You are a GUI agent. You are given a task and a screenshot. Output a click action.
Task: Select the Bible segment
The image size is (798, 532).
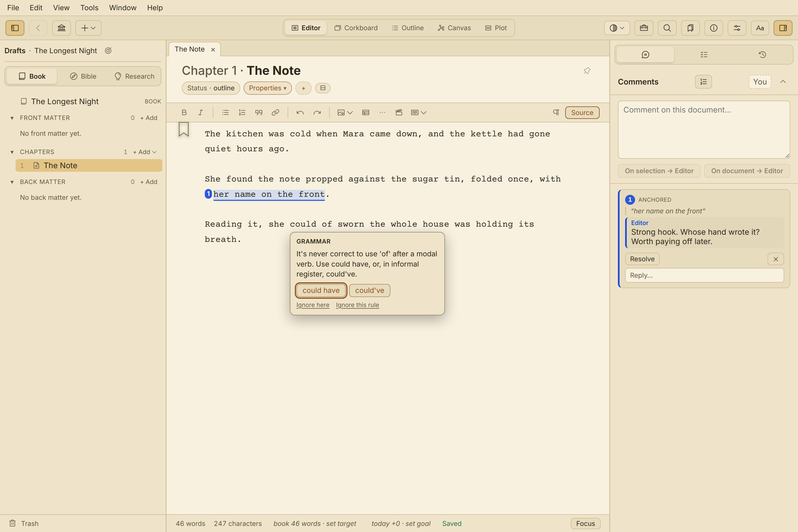(83, 76)
